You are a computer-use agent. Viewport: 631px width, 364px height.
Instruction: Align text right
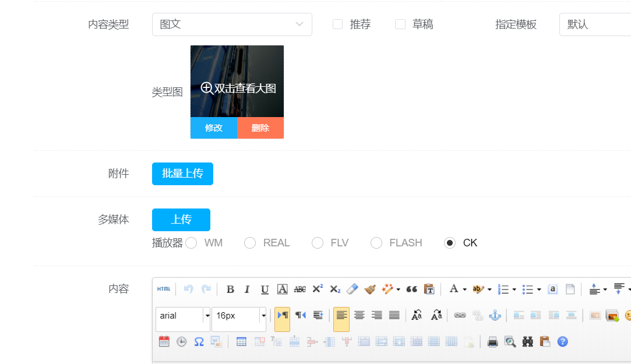(376, 315)
